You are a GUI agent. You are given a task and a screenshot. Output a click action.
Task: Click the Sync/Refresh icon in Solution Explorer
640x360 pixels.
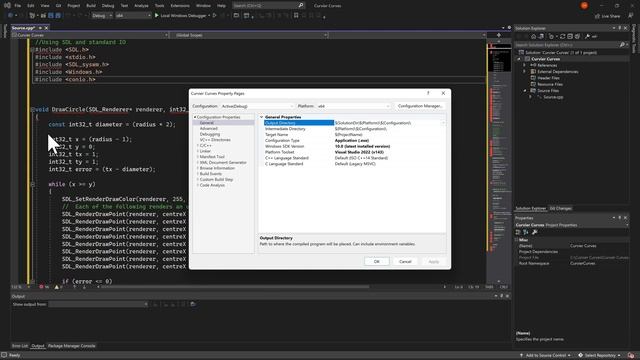point(562,37)
